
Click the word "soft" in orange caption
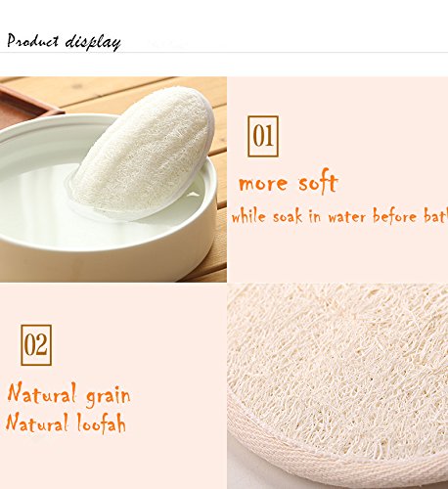click(x=319, y=183)
